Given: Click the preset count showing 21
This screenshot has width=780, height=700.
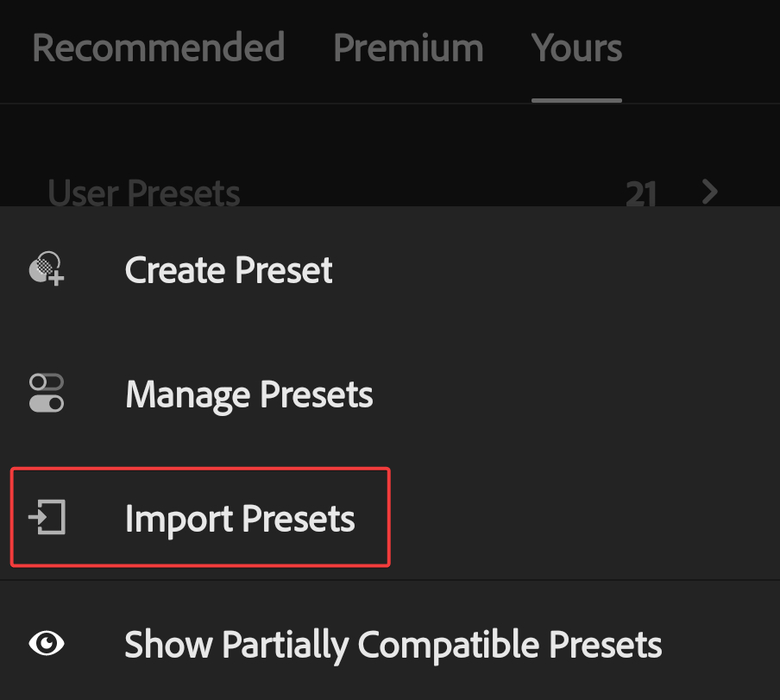Looking at the screenshot, I should pos(641,192).
